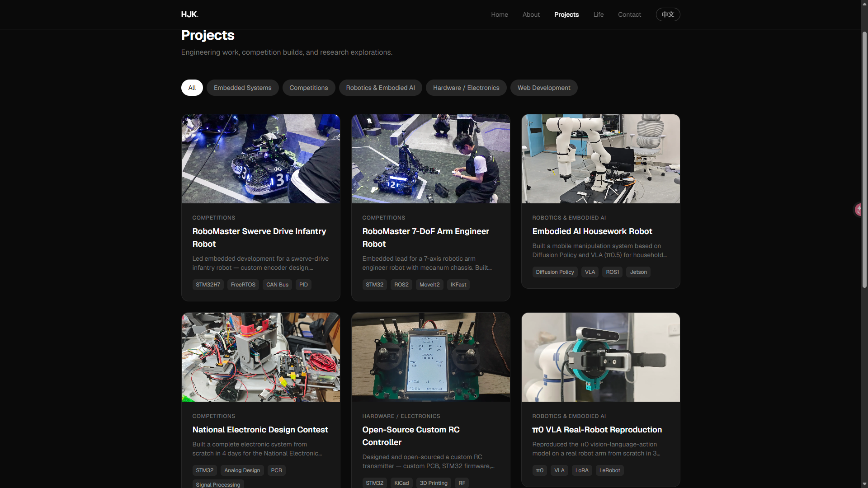Click the Analog Design tag
The width and height of the screenshot is (868, 488).
pyautogui.click(x=242, y=470)
